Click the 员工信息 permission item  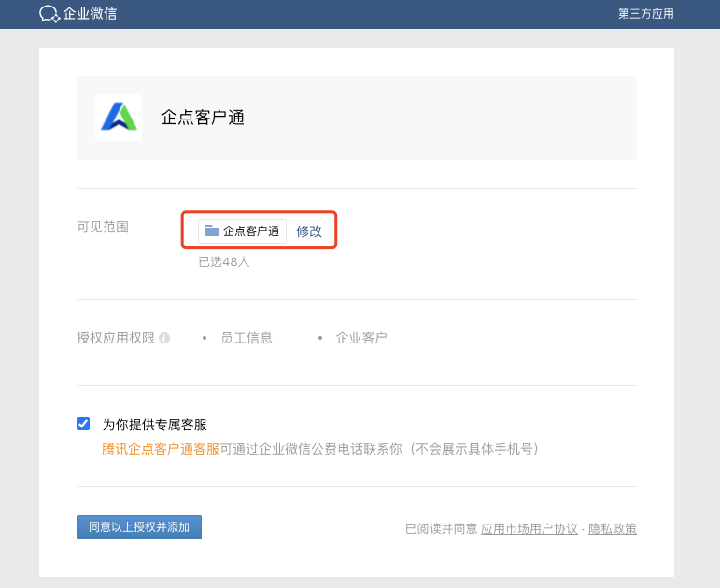click(247, 338)
